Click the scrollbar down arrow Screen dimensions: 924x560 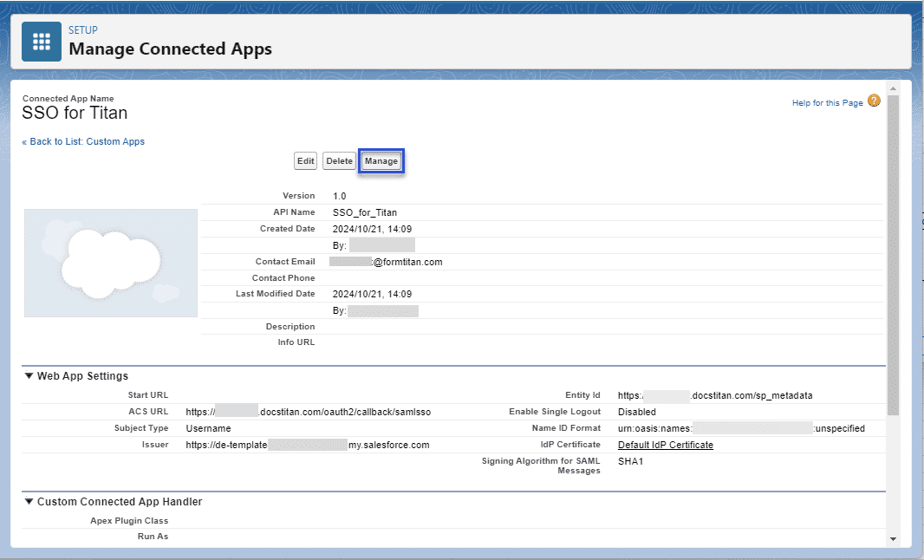pos(892,537)
